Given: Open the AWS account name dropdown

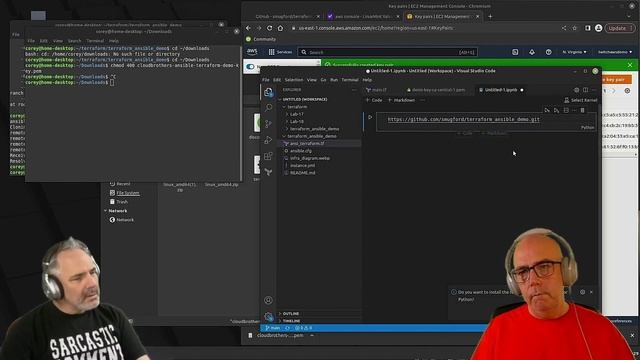Looking at the screenshot, I should pos(615,52).
